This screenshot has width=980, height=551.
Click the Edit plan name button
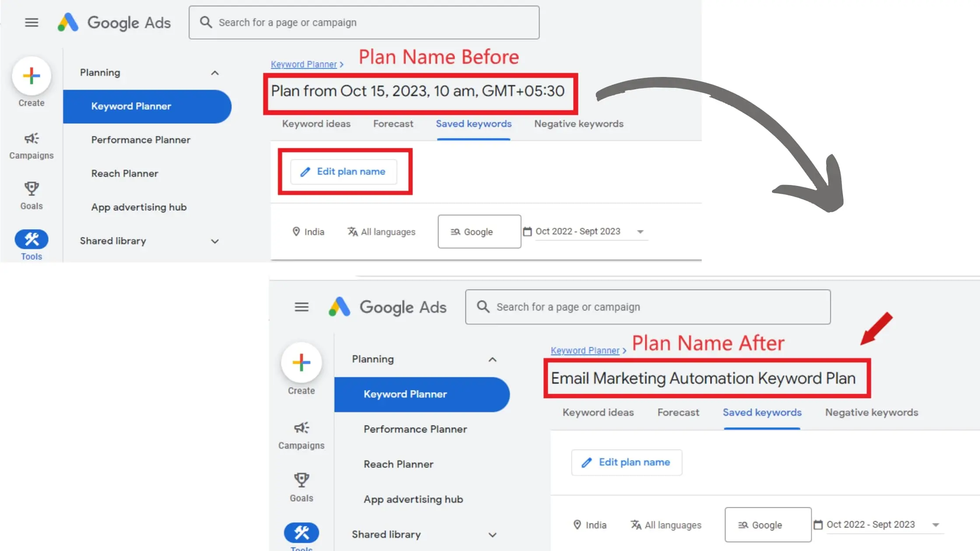pos(343,172)
